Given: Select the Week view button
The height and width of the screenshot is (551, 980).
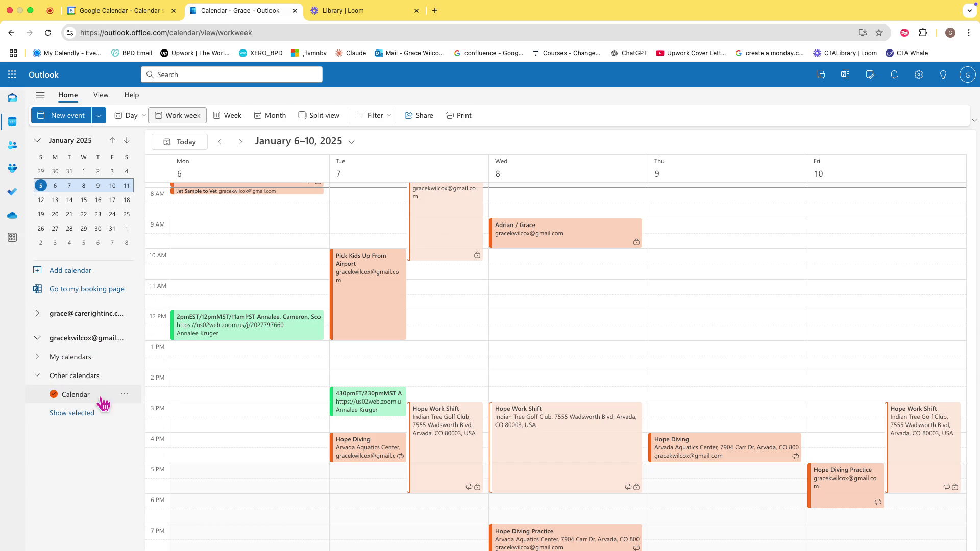Looking at the screenshot, I should coord(227,115).
